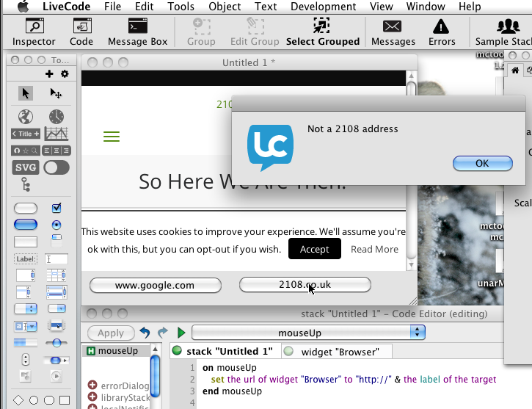This screenshot has height=409, width=532.
Task: Click the www.google.com button
Action: [156, 285]
